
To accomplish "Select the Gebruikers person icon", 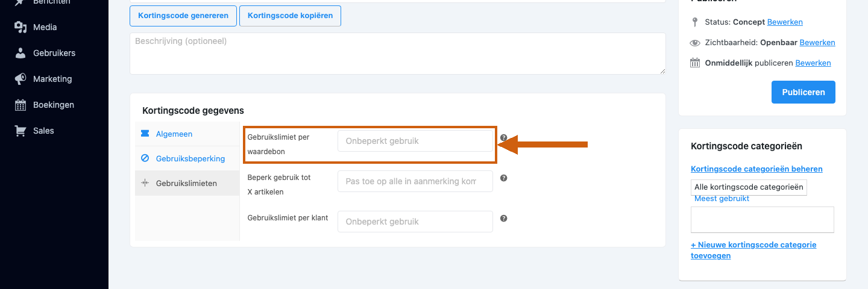I will (20, 53).
